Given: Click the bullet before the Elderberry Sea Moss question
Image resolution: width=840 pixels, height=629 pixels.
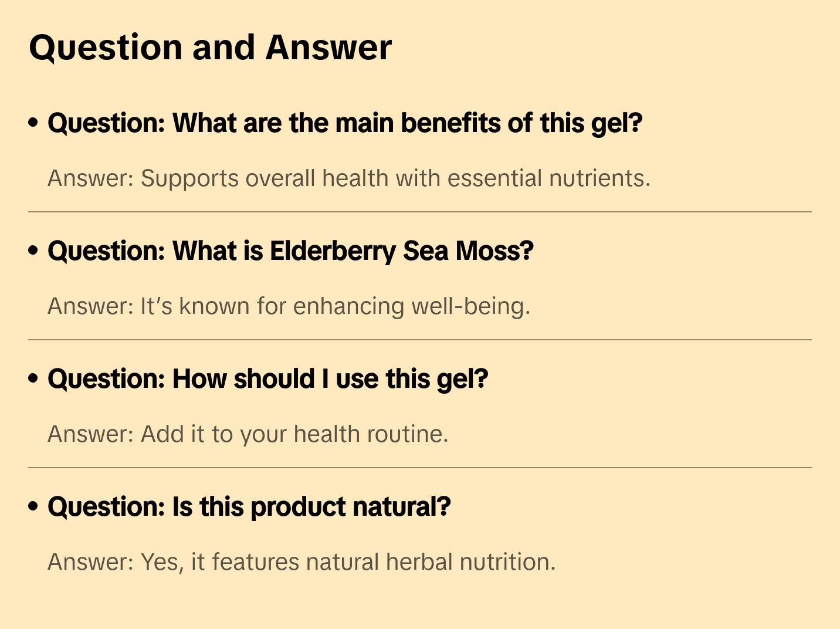Looking at the screenshot, I should [x=33, y=251].
